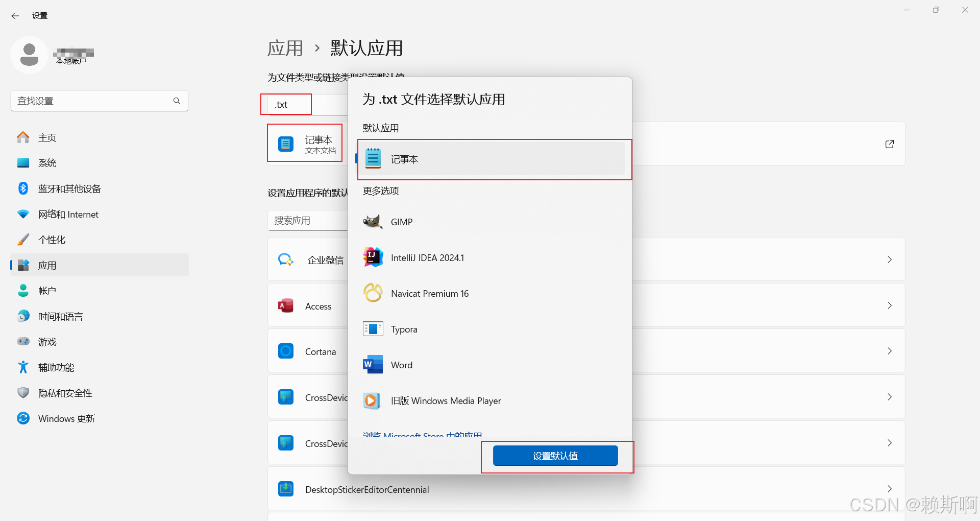This screenshot has width=980, height=521.
Task: Expand the Access row chevron
Action: 890,305
